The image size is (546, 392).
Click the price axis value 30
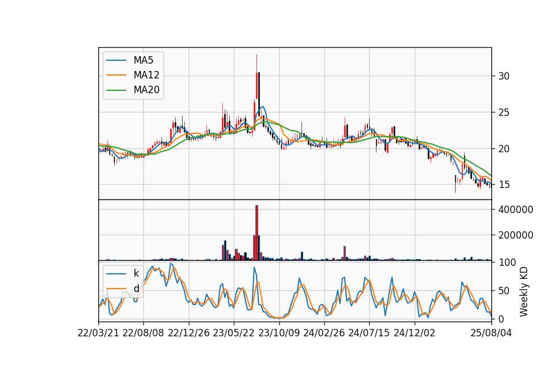[x=503, y=76]
